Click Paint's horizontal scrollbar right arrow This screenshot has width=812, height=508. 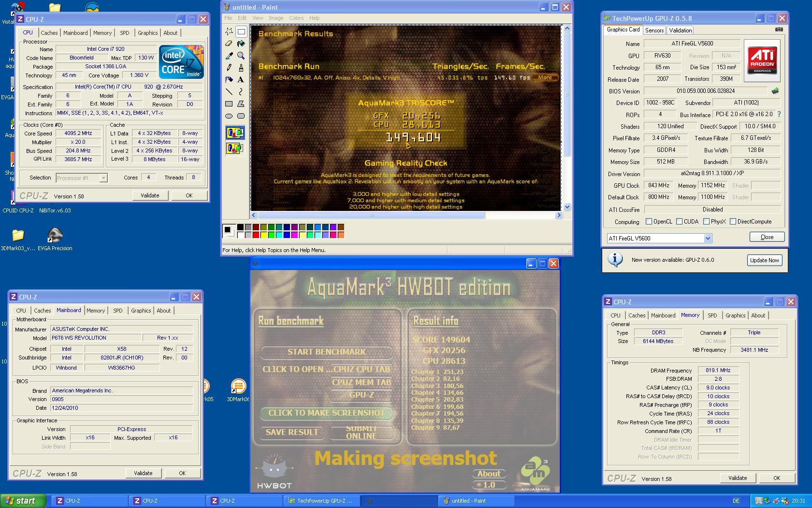(559, 215)
